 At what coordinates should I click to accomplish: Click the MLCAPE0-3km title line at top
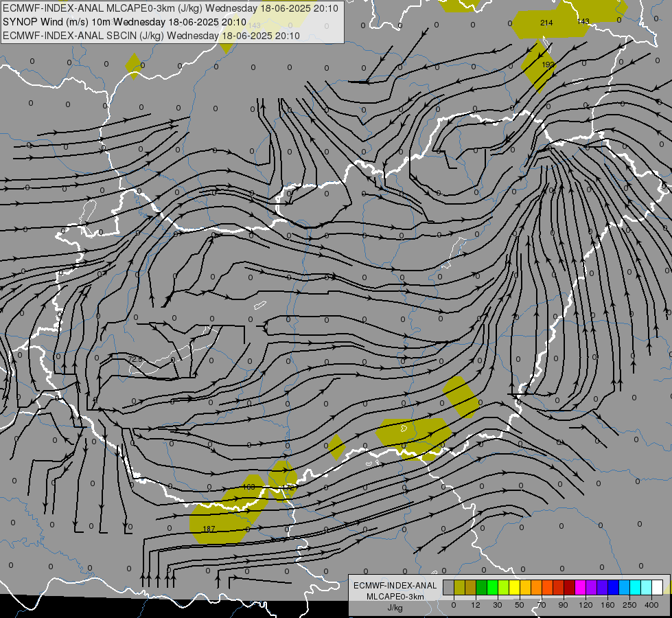(x=170, y=8)
